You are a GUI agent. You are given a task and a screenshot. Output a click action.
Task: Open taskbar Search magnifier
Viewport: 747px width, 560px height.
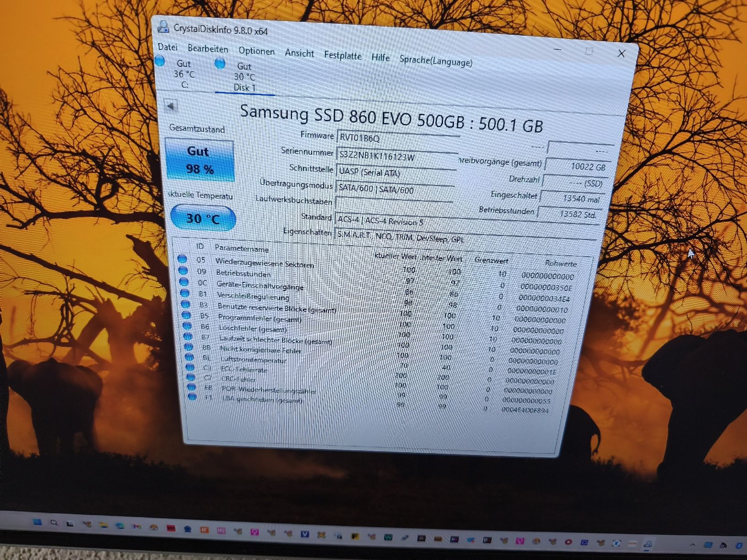tap(54, 523)
